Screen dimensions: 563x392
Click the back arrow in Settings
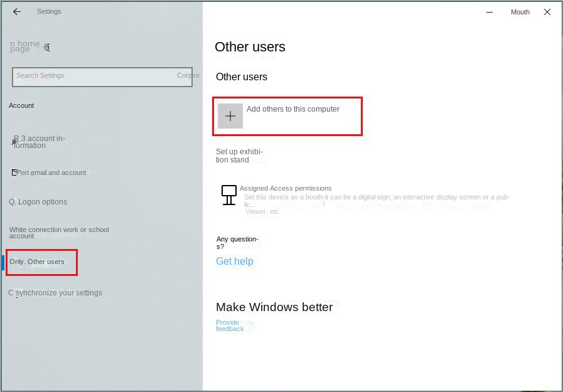click(x=17, y=12)
